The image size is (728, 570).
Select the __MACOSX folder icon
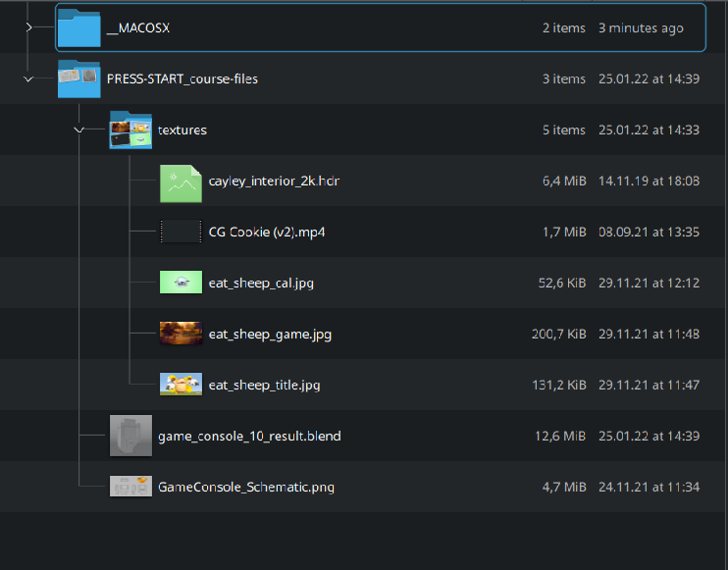[78, 27]
